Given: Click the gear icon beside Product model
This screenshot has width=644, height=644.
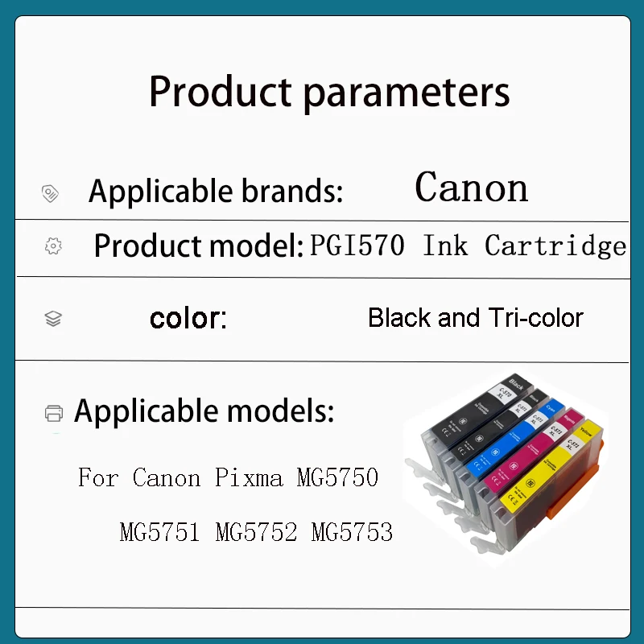Looking at the screenshot, I should 53,246.
